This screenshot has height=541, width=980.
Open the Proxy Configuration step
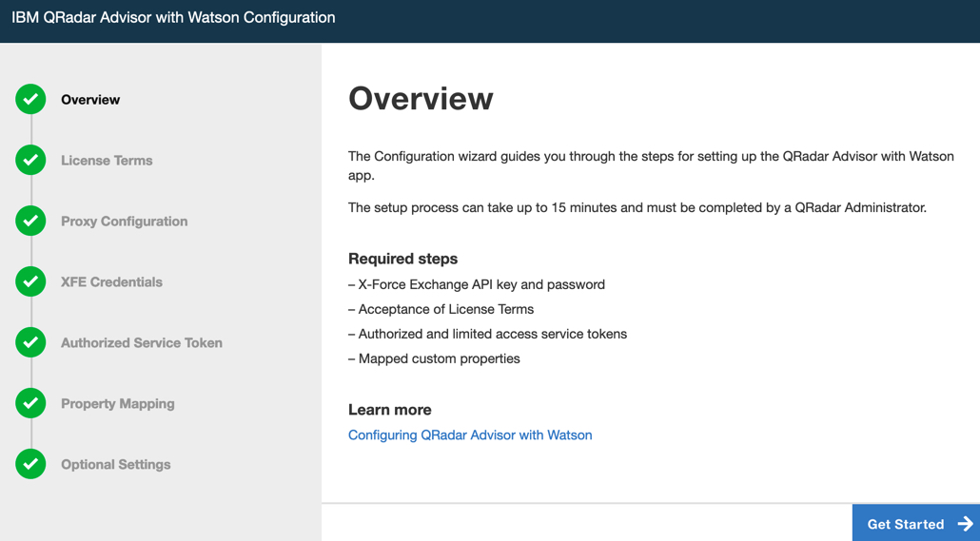point(125,222)
